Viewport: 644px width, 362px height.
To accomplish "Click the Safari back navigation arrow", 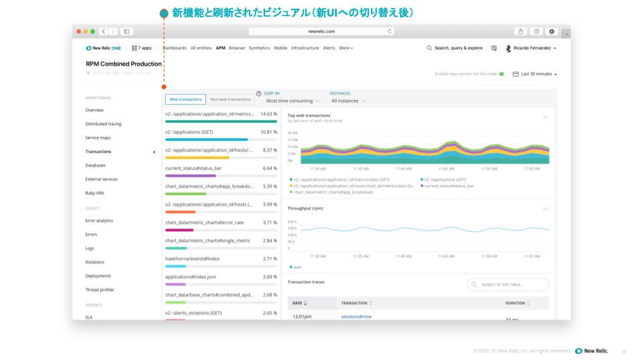I will (x=103, y=32).
